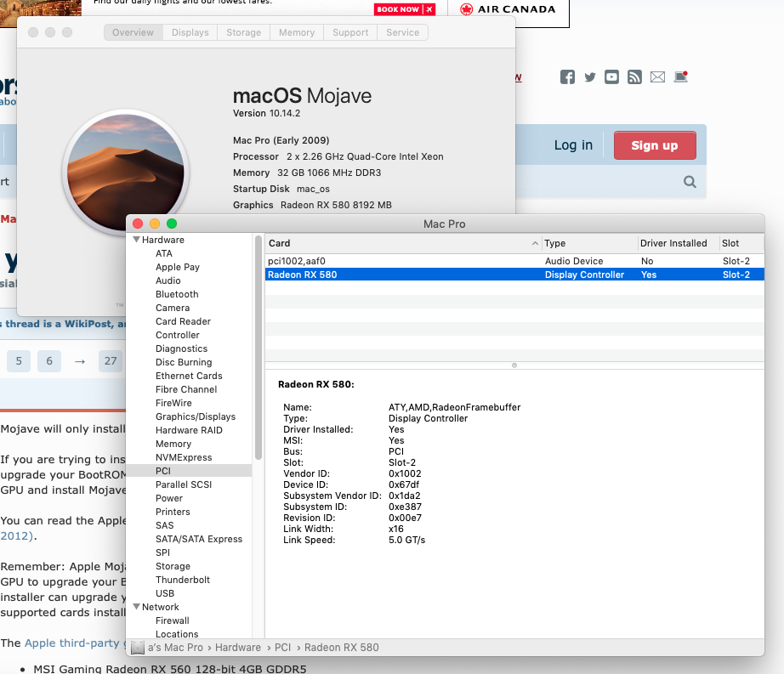Click the next page arrow in pagination

pos(79,360)
